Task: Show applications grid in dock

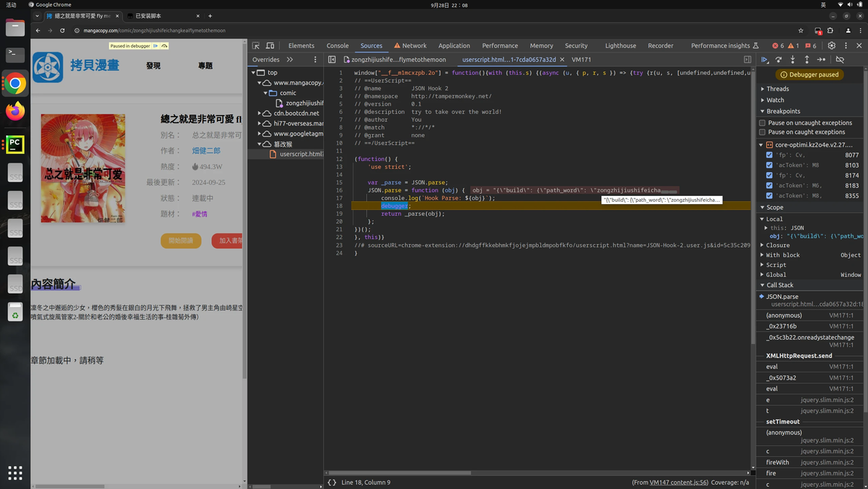Action: [15, 473]
